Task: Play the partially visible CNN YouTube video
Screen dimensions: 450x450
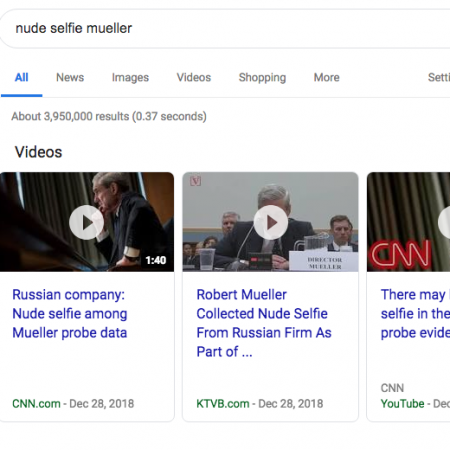Action: click(x=444, y=222)
